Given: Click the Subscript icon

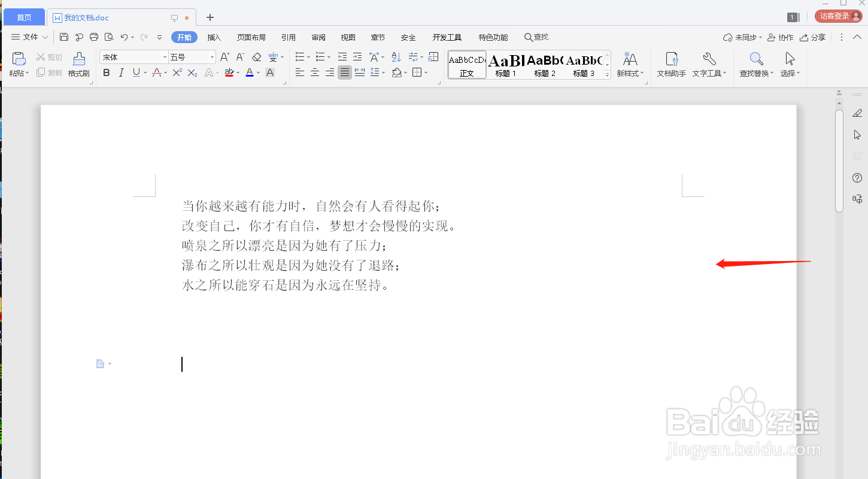Looking at the screenshot, I should [192, 72].
